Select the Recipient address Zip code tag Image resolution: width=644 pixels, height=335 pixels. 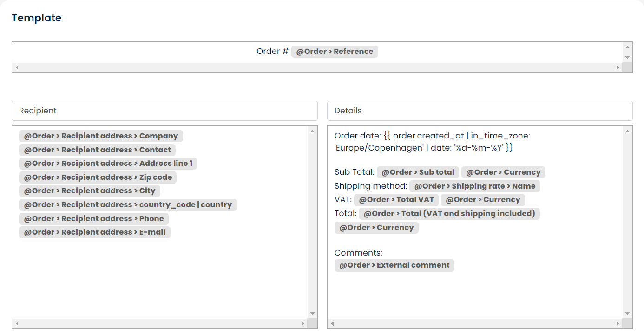(x=98, y=177)
